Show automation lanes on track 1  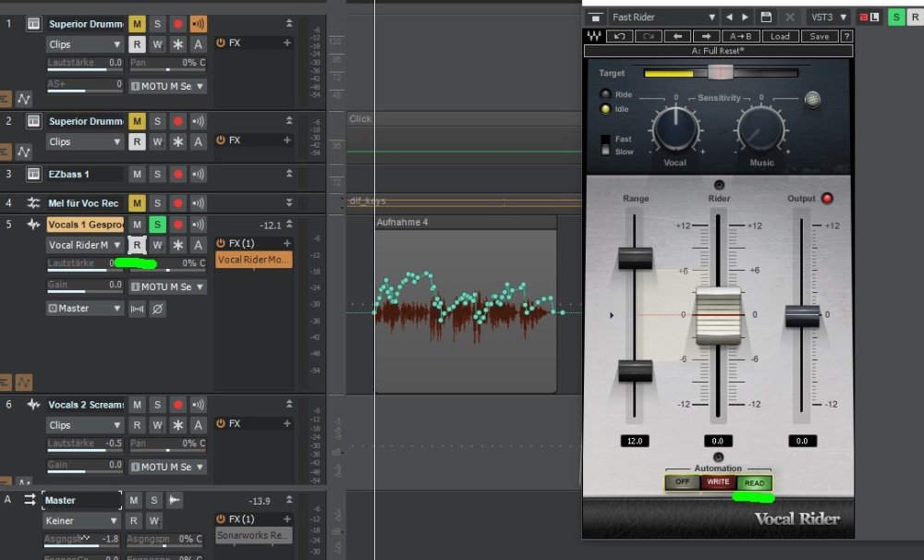(x=24, y=99)
